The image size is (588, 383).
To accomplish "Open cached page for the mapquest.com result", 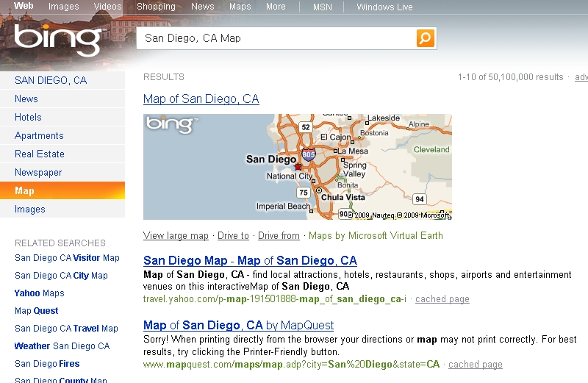I will (x=475, y=364).
